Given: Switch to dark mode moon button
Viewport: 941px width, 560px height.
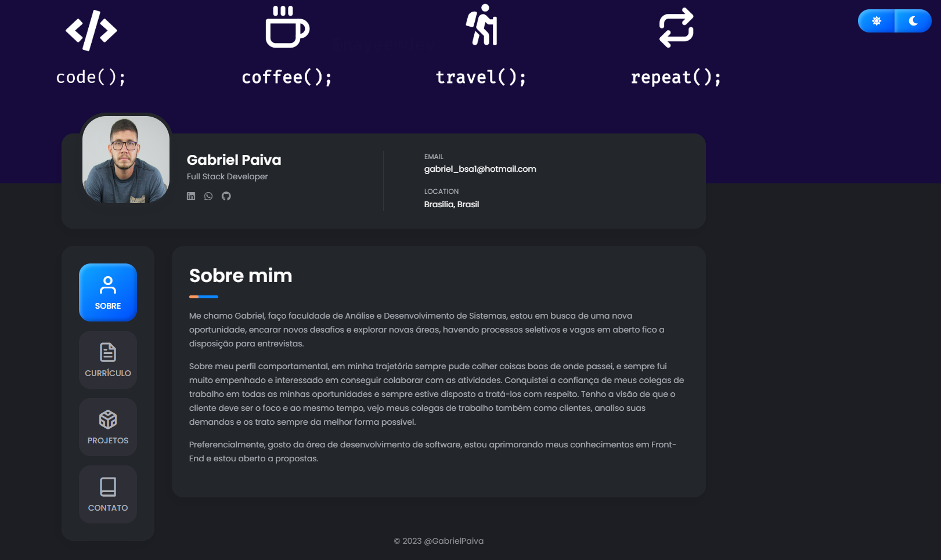Looking at the screenshot, I should click(x=913, y=21).
